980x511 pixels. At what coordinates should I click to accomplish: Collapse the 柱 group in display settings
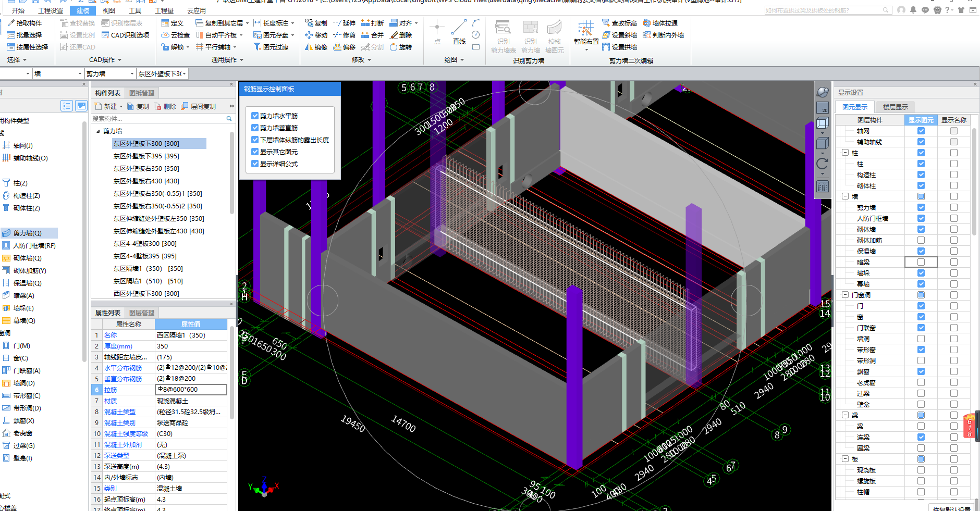coord(845,153)
